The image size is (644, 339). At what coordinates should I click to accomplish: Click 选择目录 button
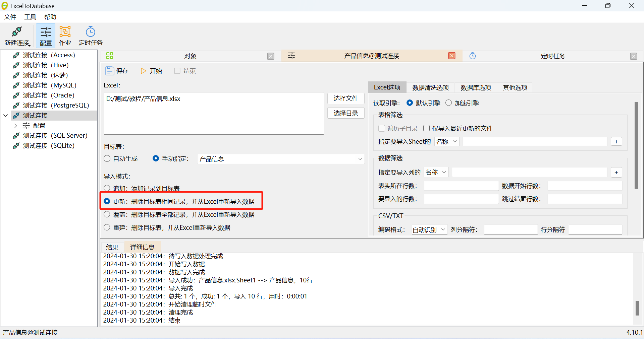tap(346, 113)
